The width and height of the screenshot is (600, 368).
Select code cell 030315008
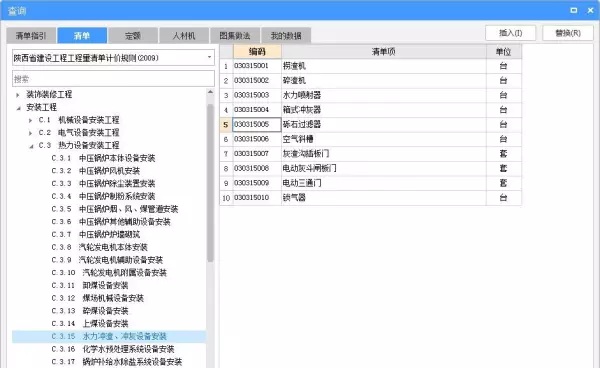(257, 168)
